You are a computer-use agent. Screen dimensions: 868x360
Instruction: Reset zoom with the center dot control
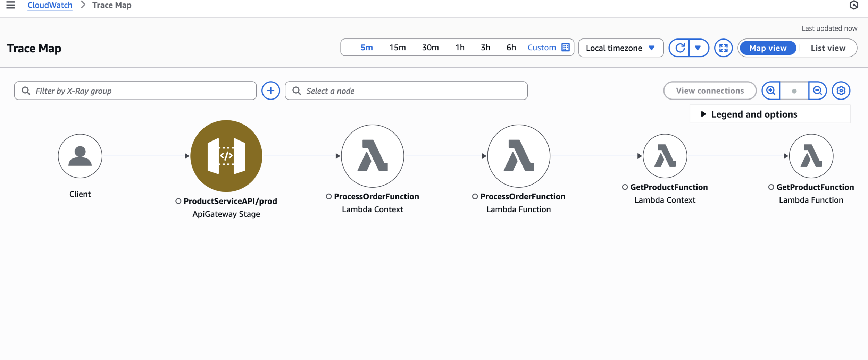tap(794, 91)
